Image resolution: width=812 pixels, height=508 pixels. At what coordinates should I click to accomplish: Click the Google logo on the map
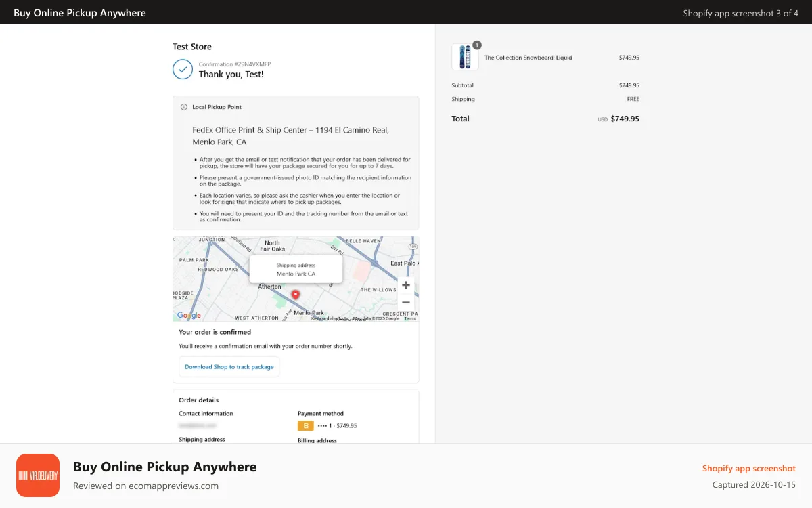pos(189,315)
